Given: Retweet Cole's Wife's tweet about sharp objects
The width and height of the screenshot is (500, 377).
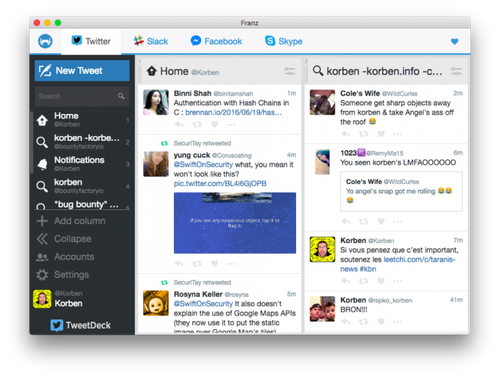Looking at the screenshot, I should click(363, 134).
